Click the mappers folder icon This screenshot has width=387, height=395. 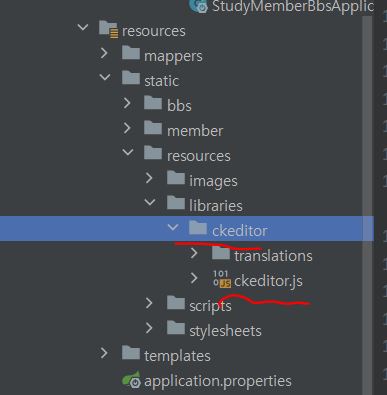coord(131,53)
